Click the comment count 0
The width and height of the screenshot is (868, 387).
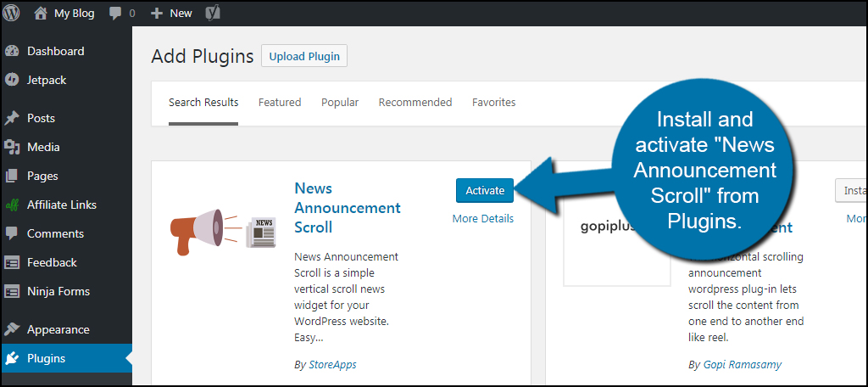(x=132, y=14)
